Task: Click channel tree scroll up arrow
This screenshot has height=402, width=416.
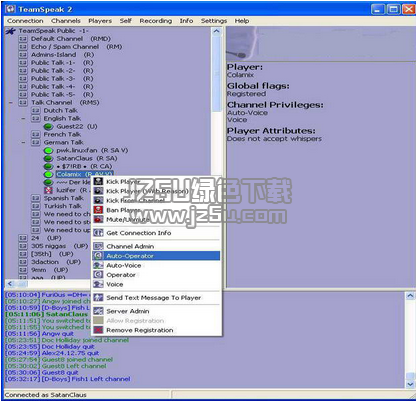Action: (x=216, y=31)
